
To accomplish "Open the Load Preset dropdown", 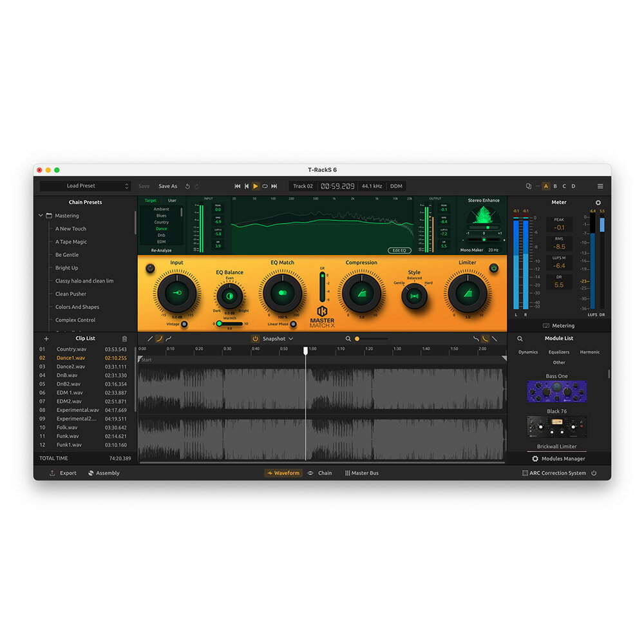I will pyautogui.click(x=85, y=186).
